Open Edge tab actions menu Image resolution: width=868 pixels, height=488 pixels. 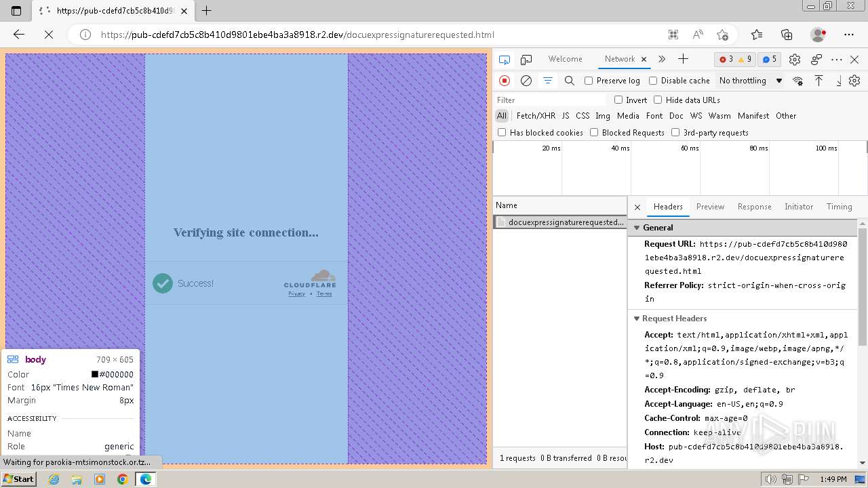(x=16, y=10)
